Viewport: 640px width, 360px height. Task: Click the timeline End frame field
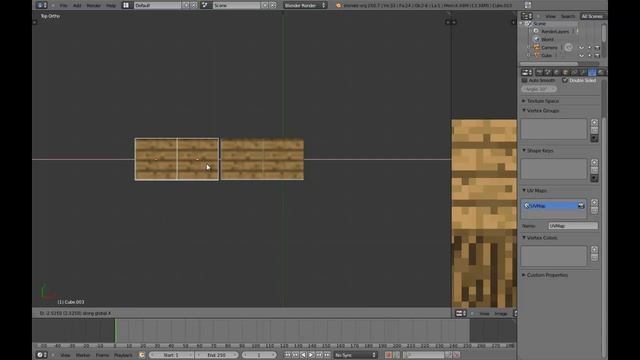click(x=216, y=355)
